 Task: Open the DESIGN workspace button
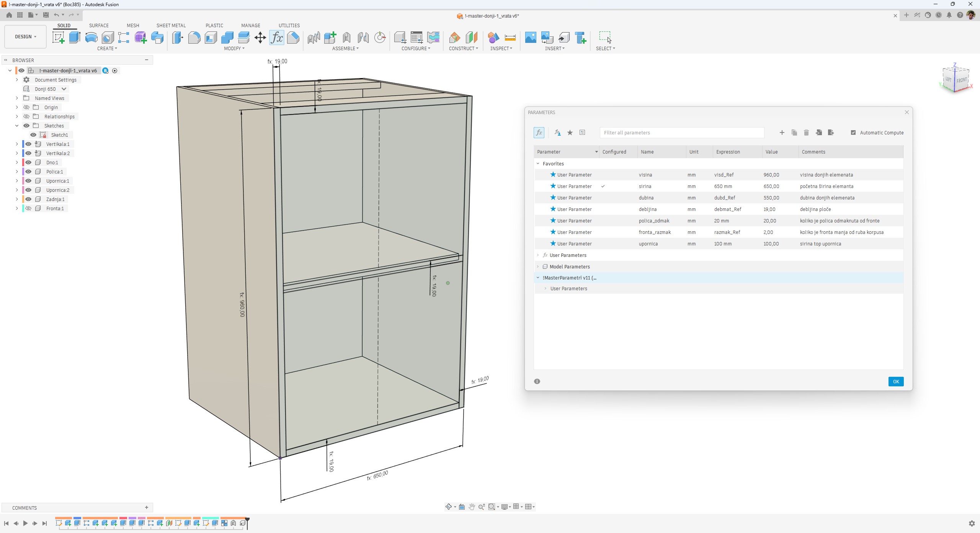pyautogui.click(x=26, y=37)
